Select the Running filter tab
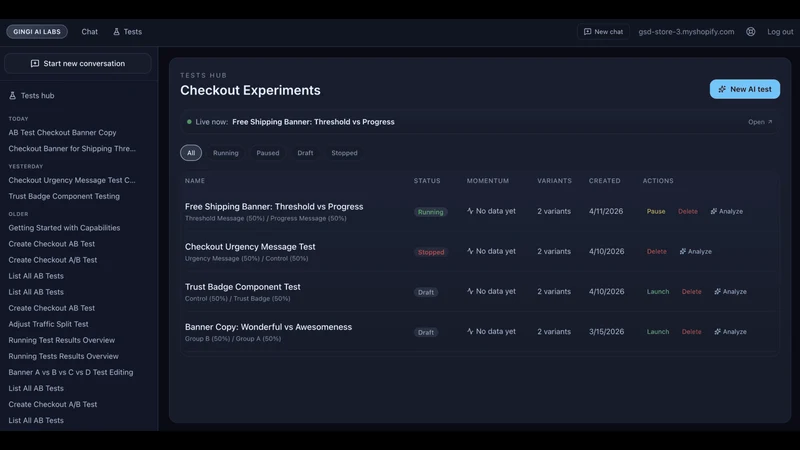This screenshot has height=450, width=800. point(226,153)
